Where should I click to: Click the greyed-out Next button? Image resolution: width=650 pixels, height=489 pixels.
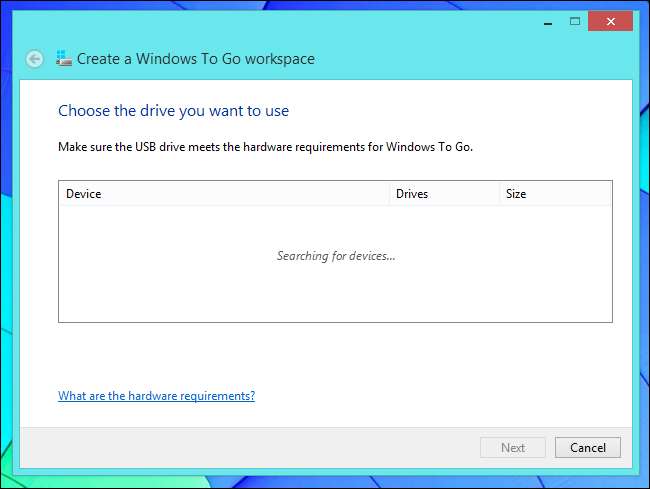pos(513,448)
